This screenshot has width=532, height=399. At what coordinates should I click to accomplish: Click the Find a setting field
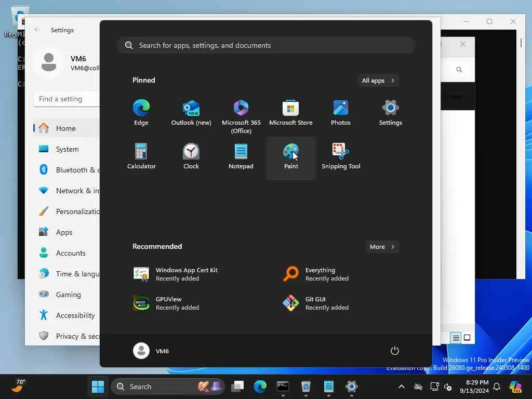67,99
